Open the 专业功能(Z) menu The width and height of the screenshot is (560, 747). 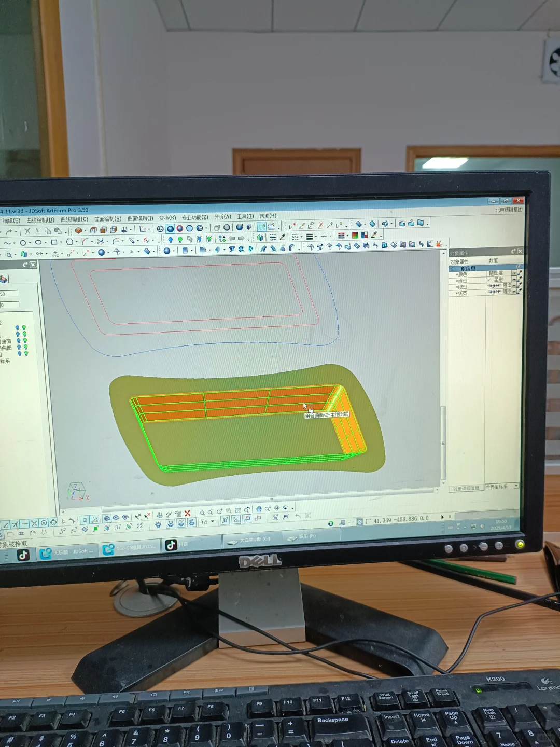(x=195, y=217)
